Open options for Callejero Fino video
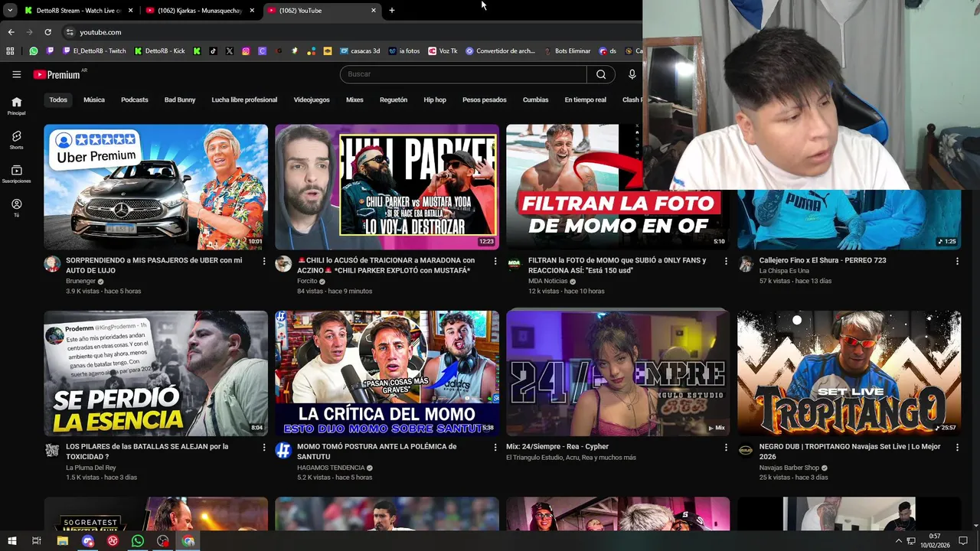980x551 pixels. click(957, 261)
